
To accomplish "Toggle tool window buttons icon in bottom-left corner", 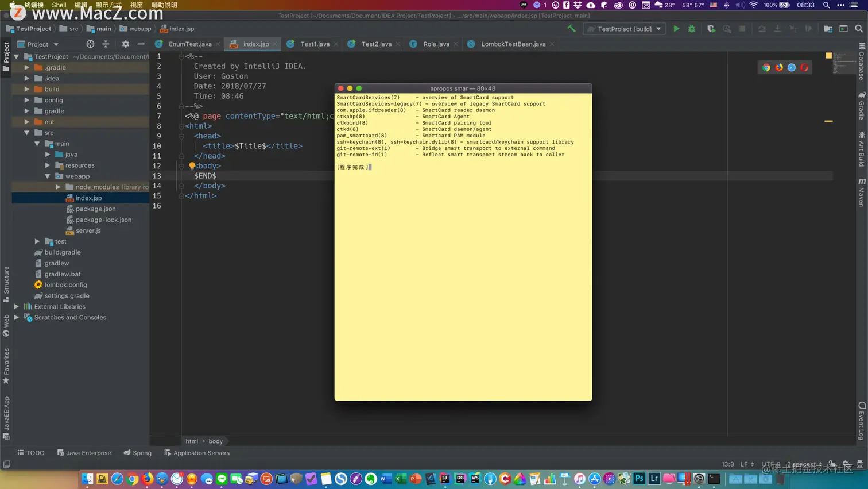I will 6,464.
